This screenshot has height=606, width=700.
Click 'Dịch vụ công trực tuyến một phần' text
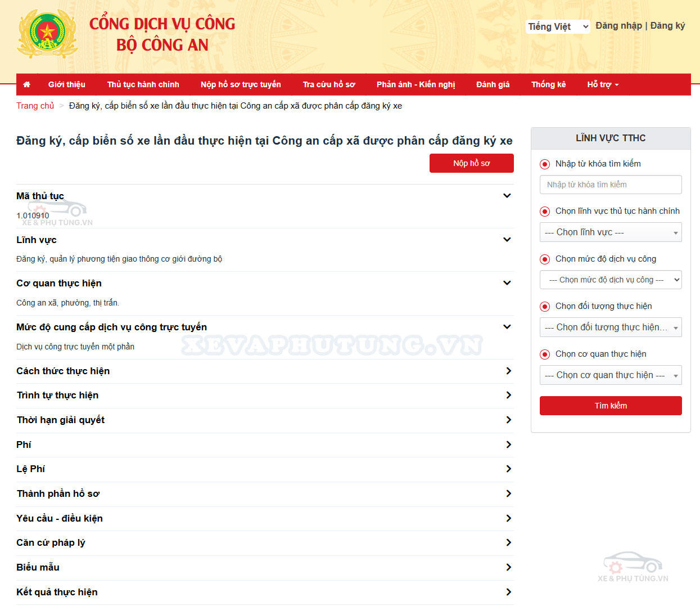point(75,347)
